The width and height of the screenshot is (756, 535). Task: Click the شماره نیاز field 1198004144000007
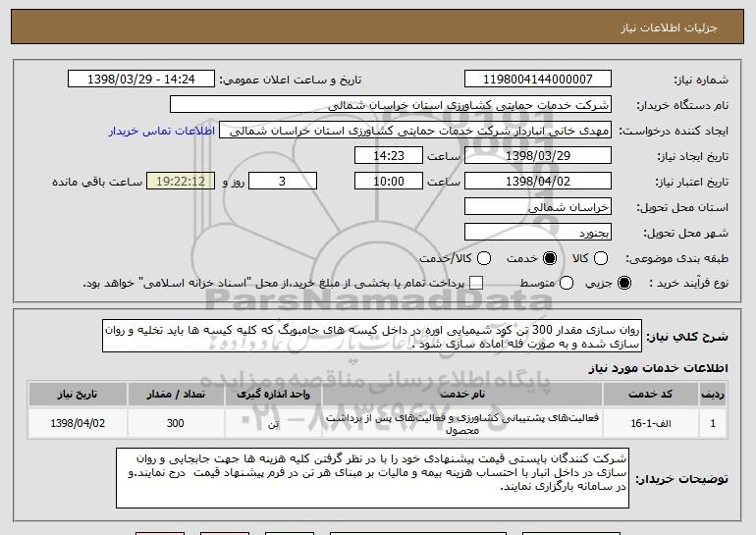click(538, 79)
